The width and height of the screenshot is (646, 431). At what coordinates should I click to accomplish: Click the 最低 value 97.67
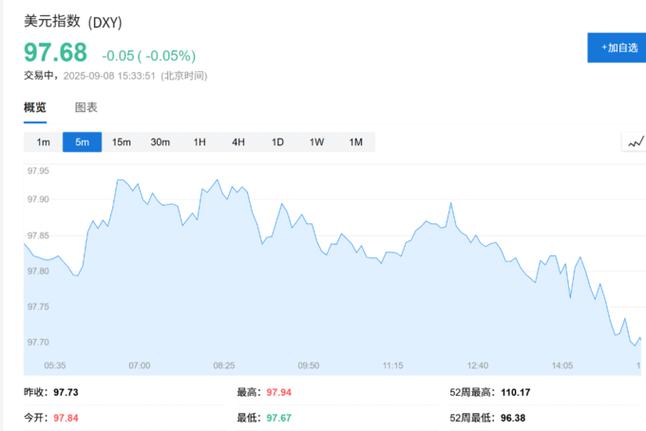click(279, 418)
